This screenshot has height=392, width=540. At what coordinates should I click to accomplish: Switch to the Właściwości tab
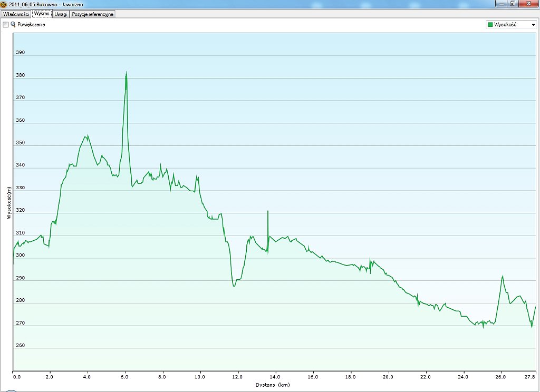point(16,14)
